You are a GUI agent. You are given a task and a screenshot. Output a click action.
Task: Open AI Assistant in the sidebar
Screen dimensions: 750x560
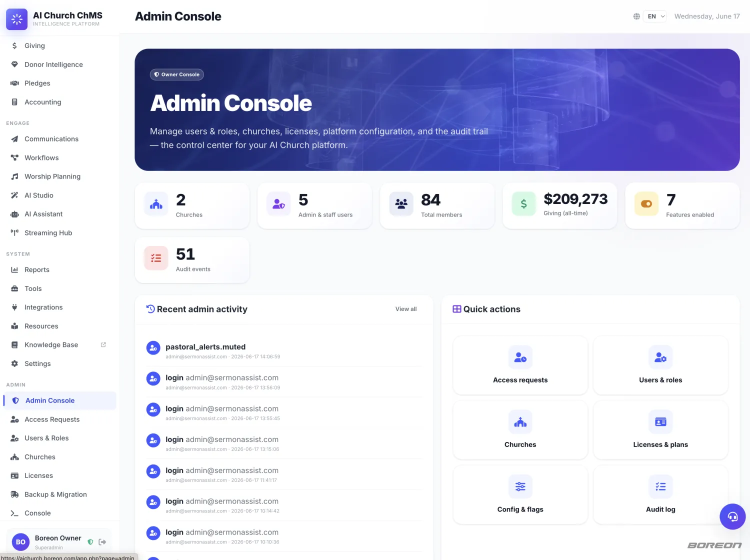tap(59, 214)
